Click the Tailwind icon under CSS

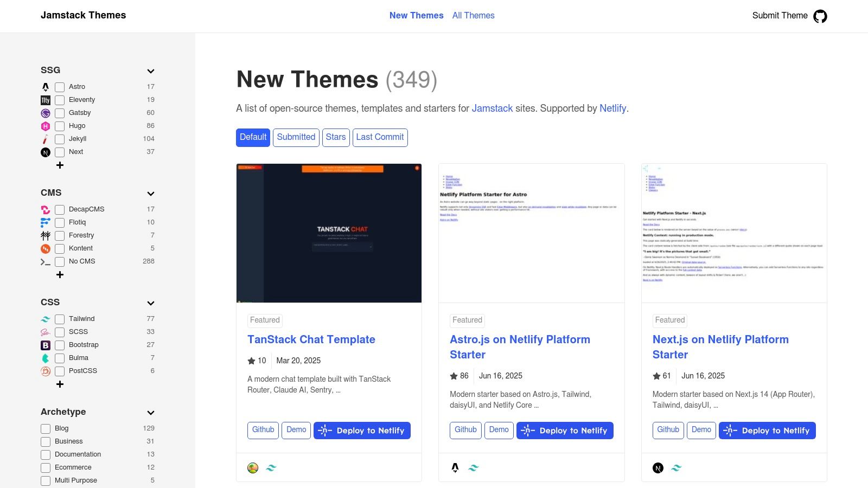coord(46,319)
